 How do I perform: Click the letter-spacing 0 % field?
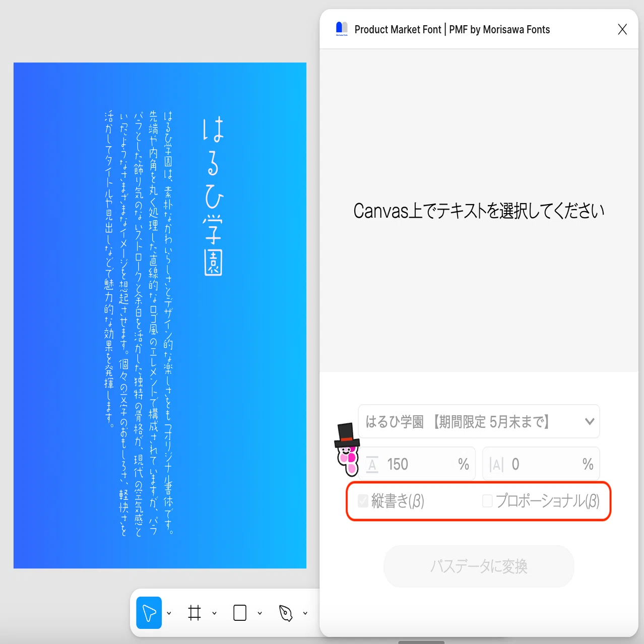(541, 464)
